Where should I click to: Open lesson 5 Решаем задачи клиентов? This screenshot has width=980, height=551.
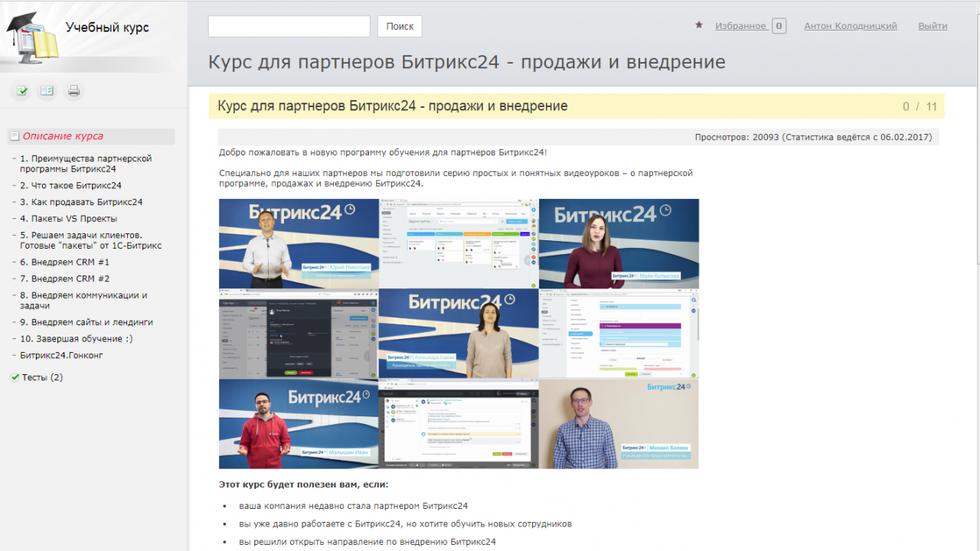click(x=90, y=240)
